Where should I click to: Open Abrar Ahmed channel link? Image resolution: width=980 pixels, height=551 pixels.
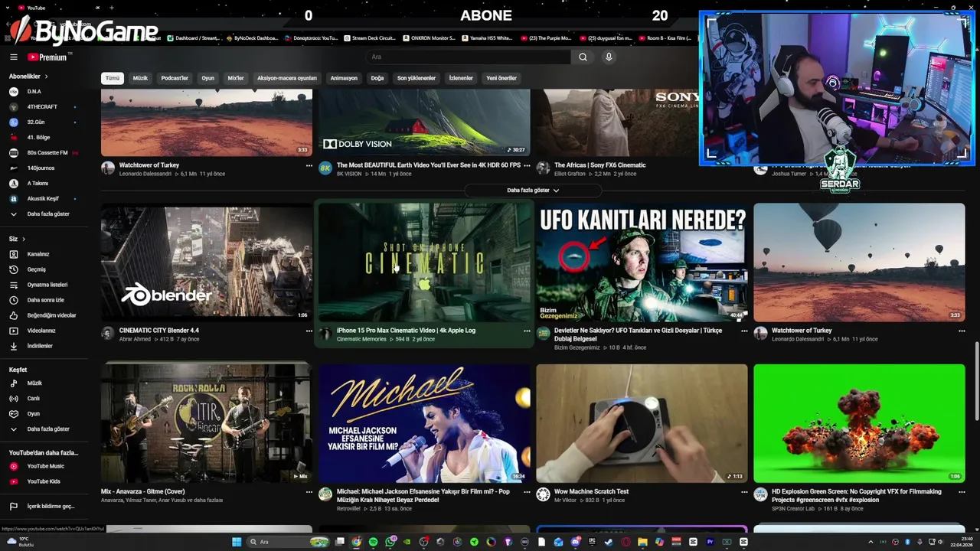[136, 339]
